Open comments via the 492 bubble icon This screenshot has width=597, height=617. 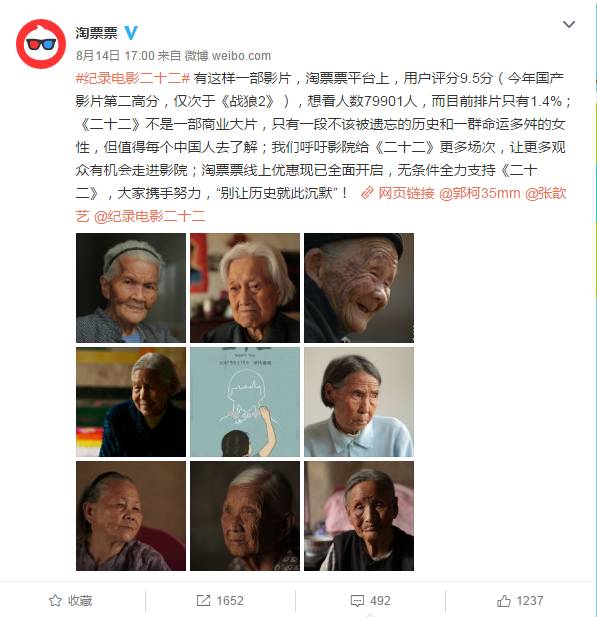click(x=357, y=601)
